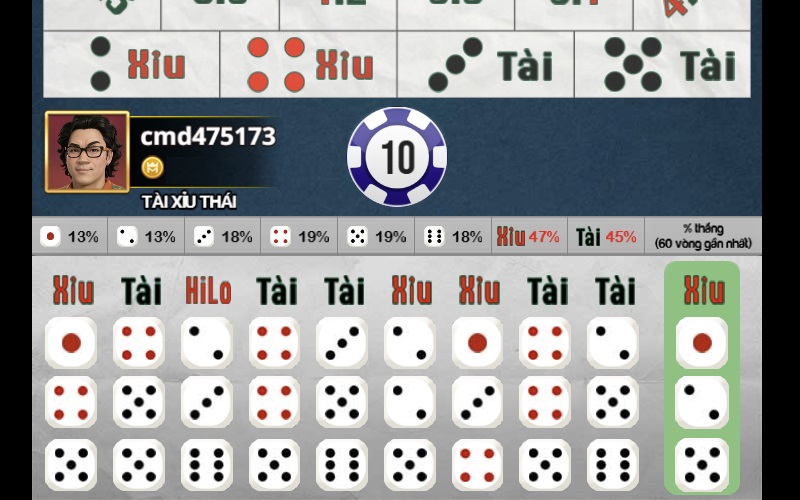
Task: Select the one-dot die 13% statistic
Action: click(70, 236)
